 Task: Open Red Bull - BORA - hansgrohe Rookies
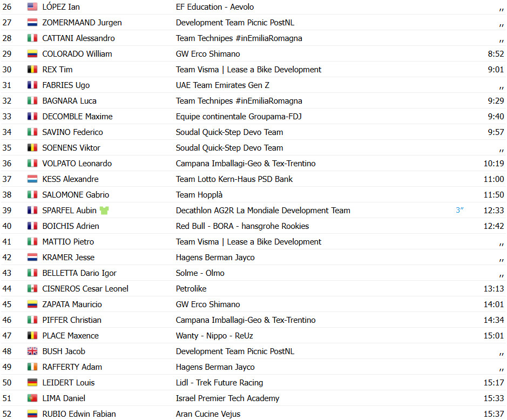[242, 226]
